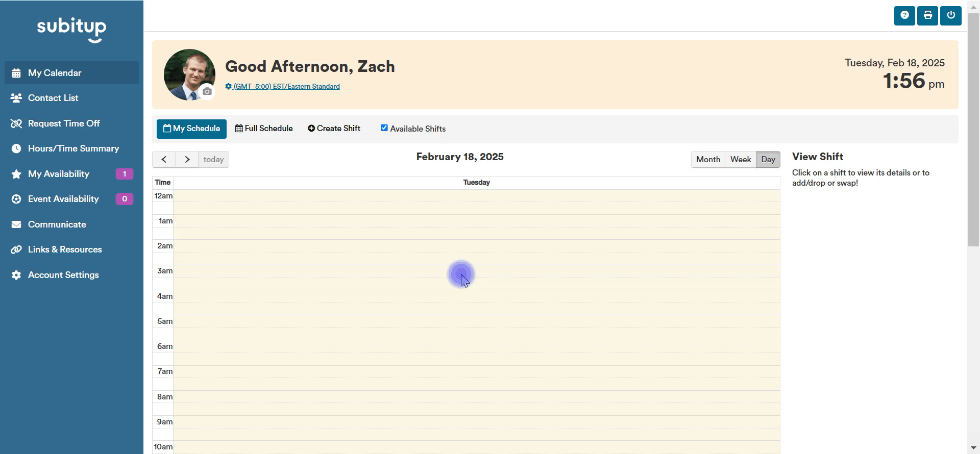The width and height of the screenshot is (980, 454).
Task: Select the My Schedule tab
Action: 191,129
